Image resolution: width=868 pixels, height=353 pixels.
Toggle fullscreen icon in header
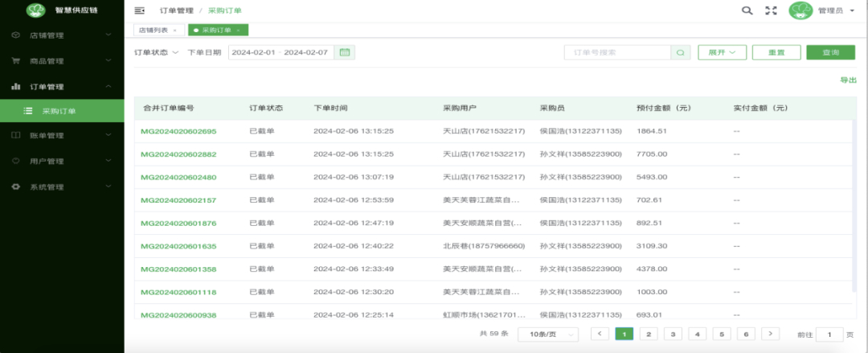[x=771, y=10]
